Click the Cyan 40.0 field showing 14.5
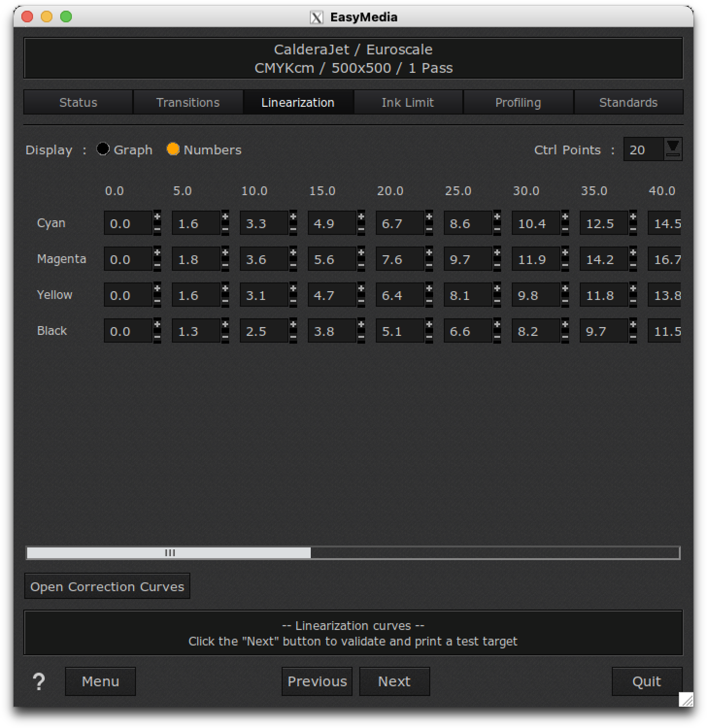 click(664, 223)
